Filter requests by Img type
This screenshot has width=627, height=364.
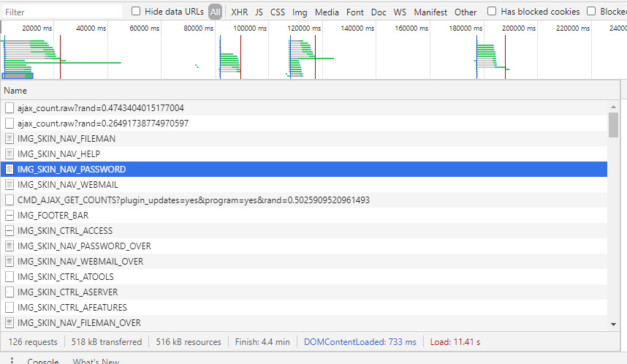click(300, 12)
